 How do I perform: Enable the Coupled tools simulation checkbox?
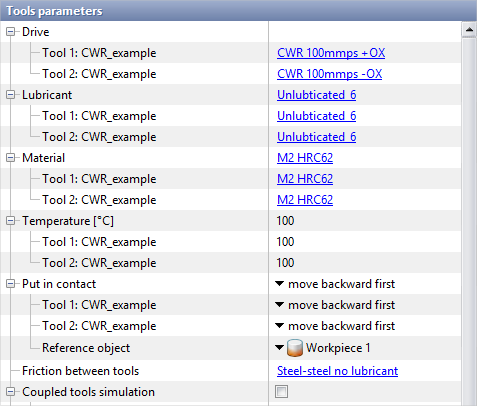coord(281,392)
